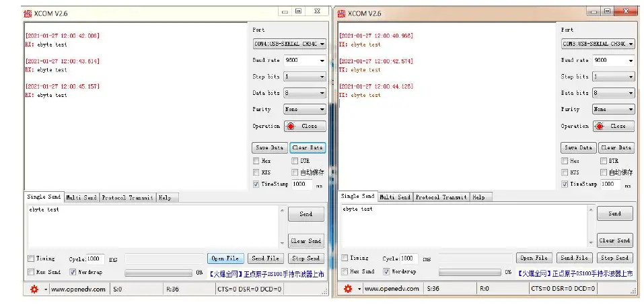This screenshot has height=307, width=644.
Task: Enable Timing checkbox in left window
Action: tap(31, 259)
